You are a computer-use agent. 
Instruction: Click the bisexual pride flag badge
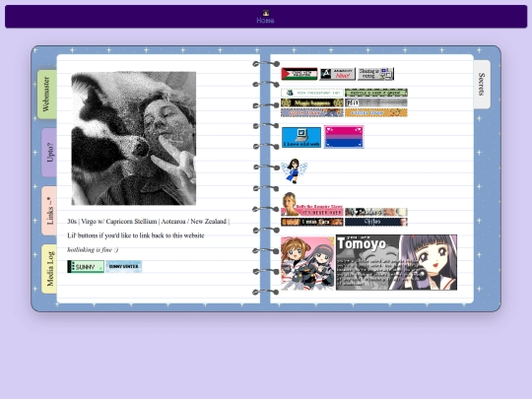344,137
